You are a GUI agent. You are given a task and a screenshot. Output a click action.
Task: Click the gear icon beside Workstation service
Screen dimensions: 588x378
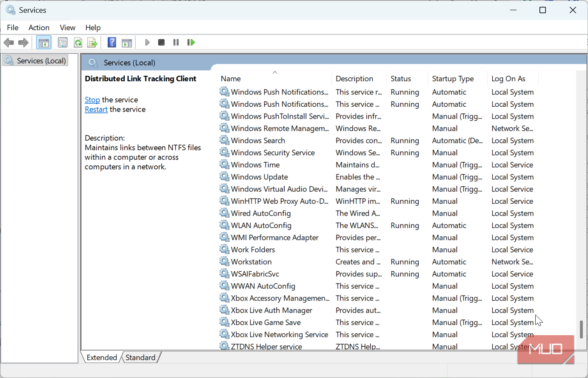224,261
